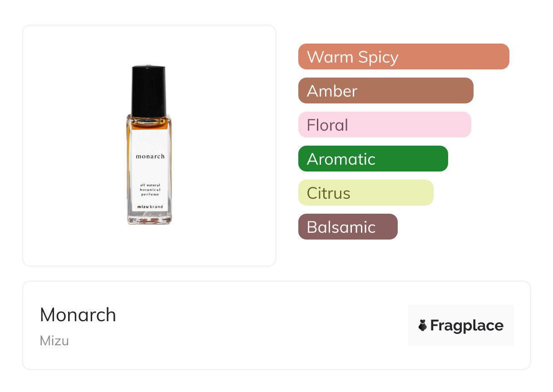Viewport: 553px width, 392px height.
Task: Click the Fragplace bottle logo icon
Action: pos(423,325)
